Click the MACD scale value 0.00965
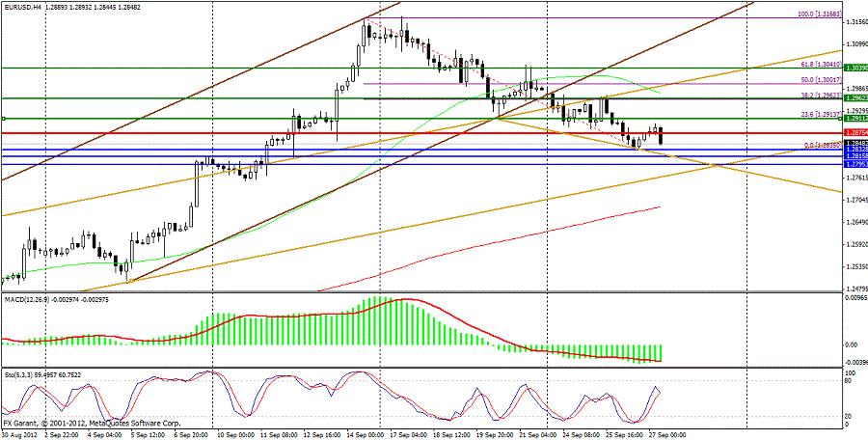The height and width of the screenshot is (440, 868). 856,298
